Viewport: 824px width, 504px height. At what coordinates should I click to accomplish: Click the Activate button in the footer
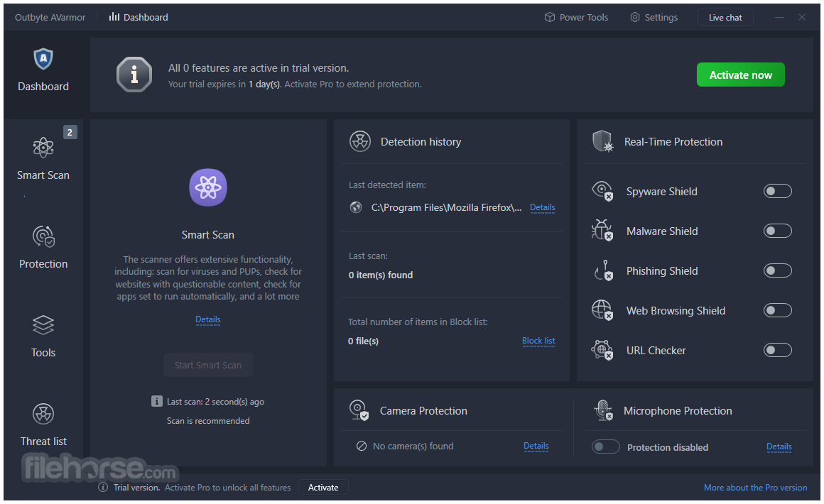(322, 487)
